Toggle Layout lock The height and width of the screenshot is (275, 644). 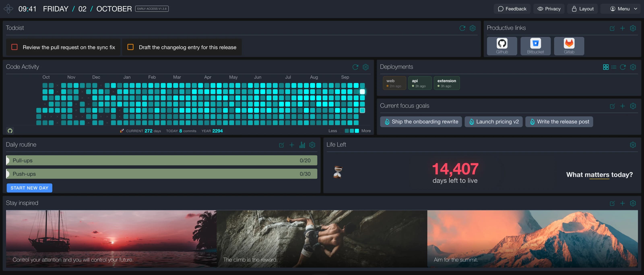[582, 9]
